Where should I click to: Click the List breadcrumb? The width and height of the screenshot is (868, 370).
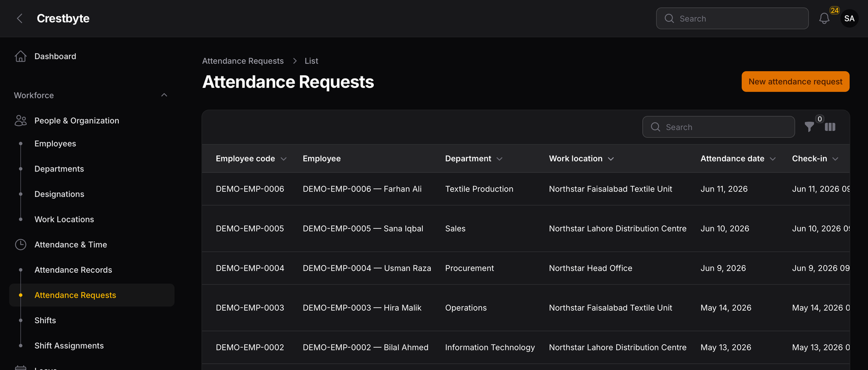click(x=311, y=61)
